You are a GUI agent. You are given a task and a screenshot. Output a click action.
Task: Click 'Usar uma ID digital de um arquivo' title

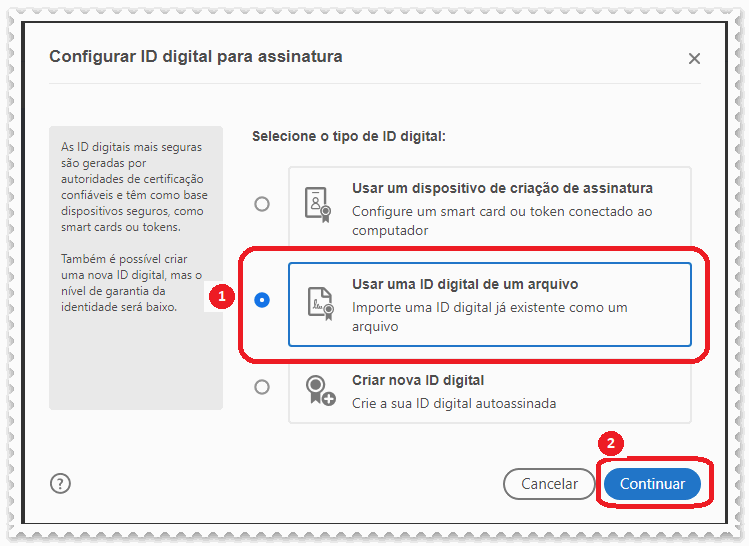pos(465,285)
